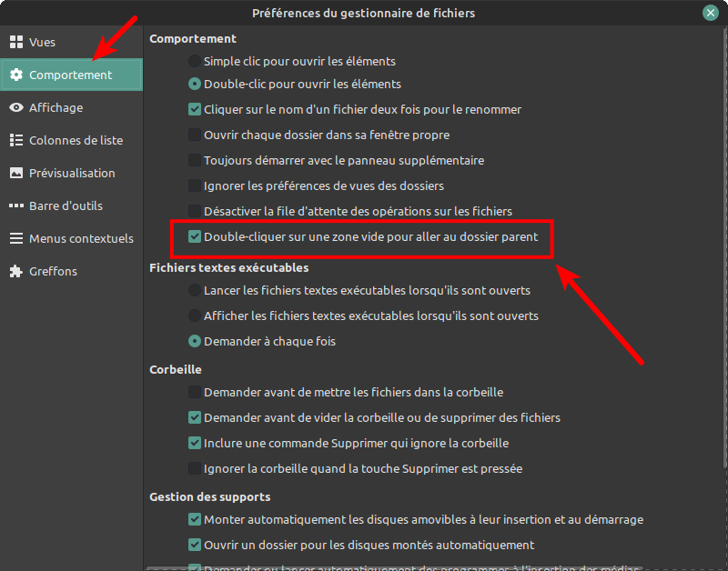Image resolution: width=728 pixels, height=571 pixels.
Task: Click the Comportement section heading
Action: (193, 38)
